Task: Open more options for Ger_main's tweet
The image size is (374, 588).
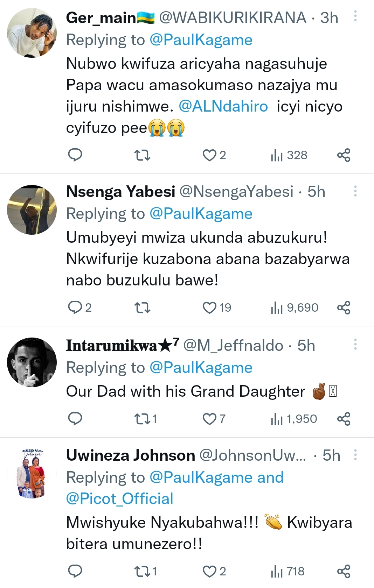Action: tap(355, 16)
